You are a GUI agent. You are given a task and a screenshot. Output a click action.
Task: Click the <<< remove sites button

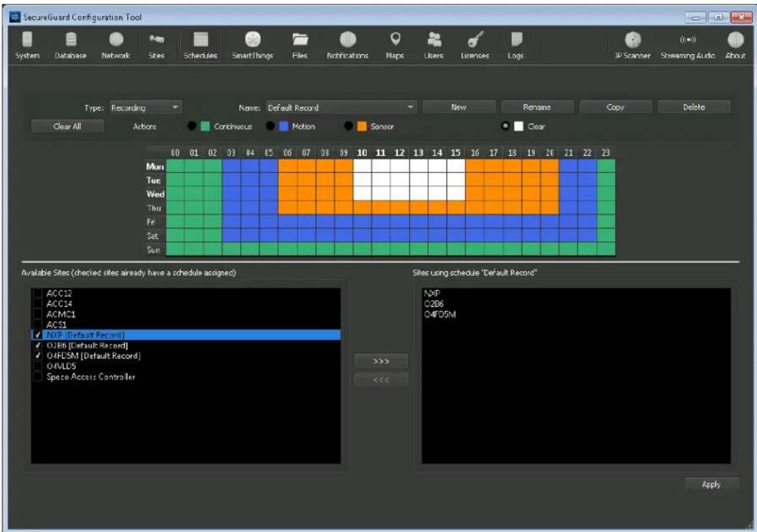382,379
